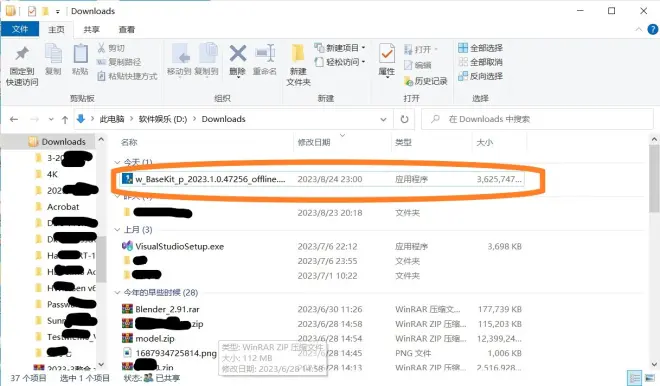Collapse the 今天 (1) group chevron

117,162
